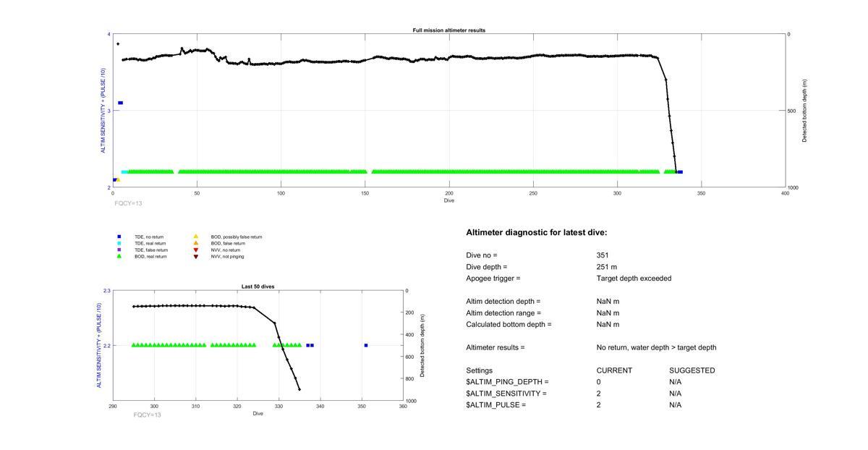This screenshot has height=450, width=868.
Task: Click the '$ALTIM_PING_DEPTH =' setting name
Action: 507,382
